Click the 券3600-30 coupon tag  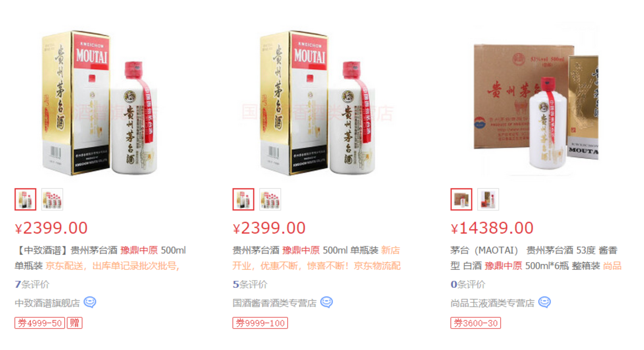point(476,323)
